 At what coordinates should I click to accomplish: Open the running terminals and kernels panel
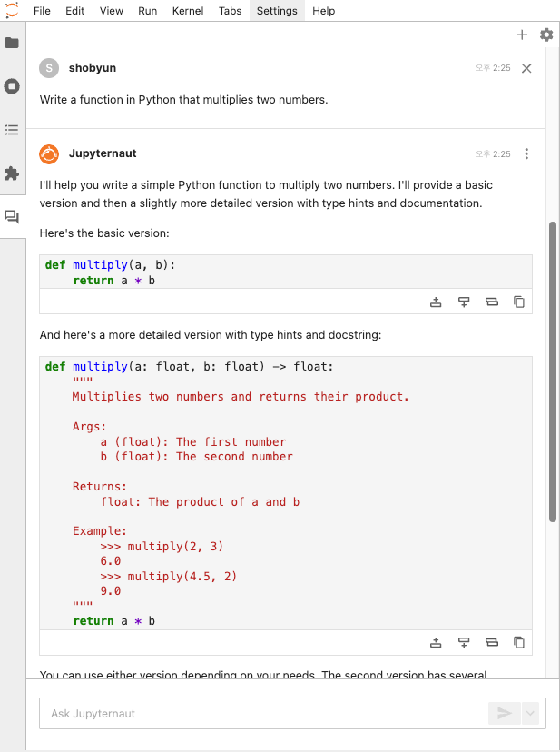click(x=13, y=85)
